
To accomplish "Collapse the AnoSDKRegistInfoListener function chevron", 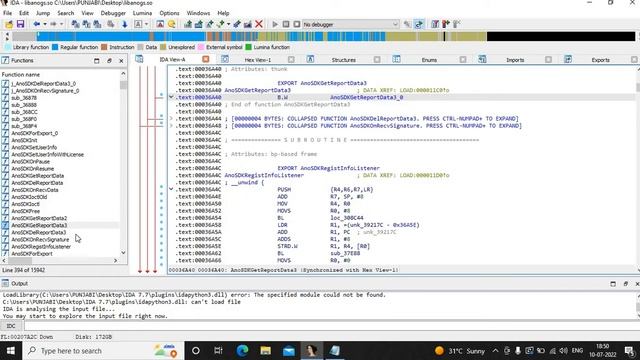I will click(171, 189).
